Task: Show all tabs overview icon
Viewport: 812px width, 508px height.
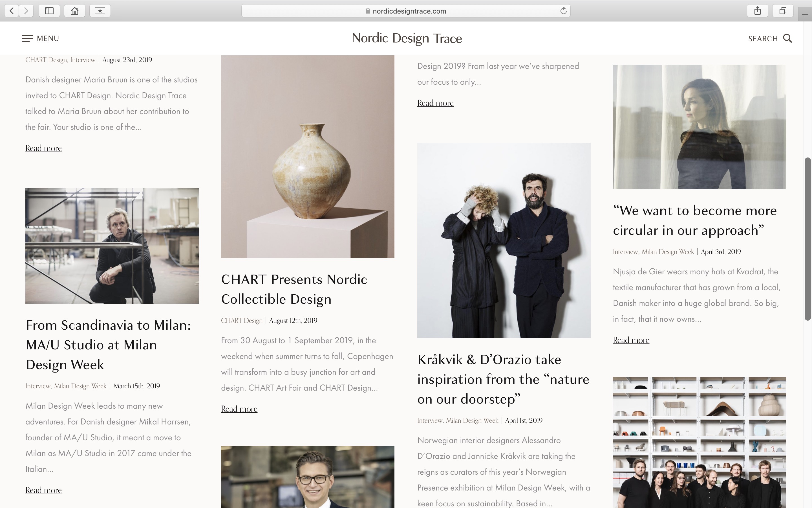Action: [x=783, y=11]
